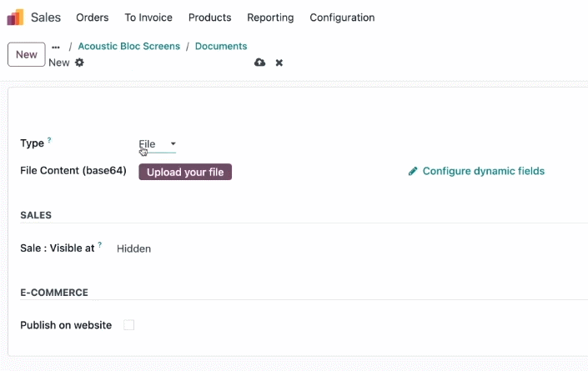Tick the Publish on website checkbox
The height and width of the screenshot is (371, 588).
(129, 325)
